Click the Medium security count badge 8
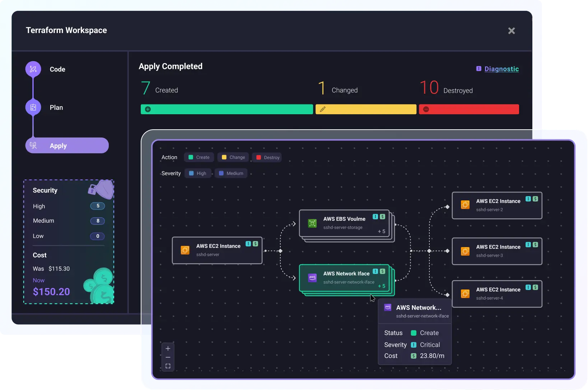The height and width of the screenshot is (390, 588). [98, 221]
